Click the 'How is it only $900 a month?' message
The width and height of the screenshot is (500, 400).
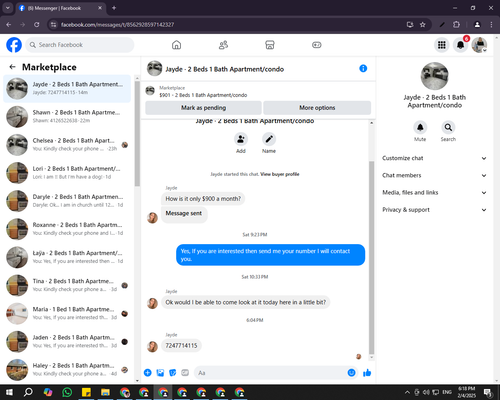click(203, 199)
